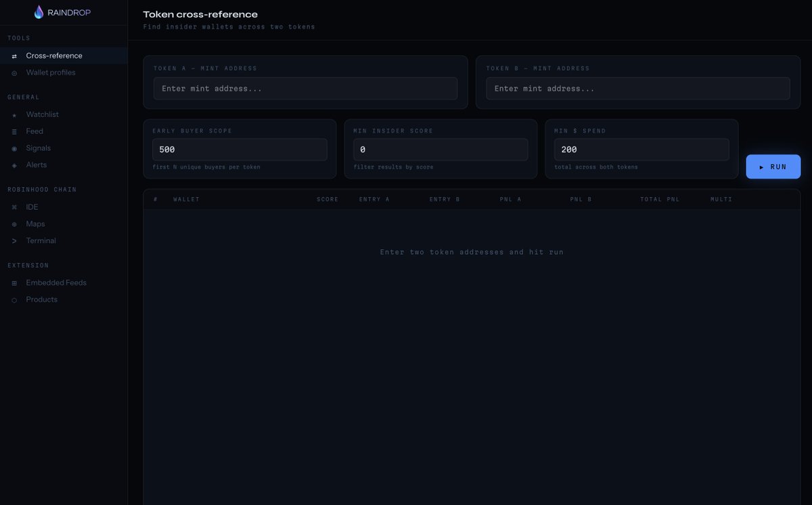The image size is (812, 505).
Task: Click the Feed list icon
Action: coord(14,132)
